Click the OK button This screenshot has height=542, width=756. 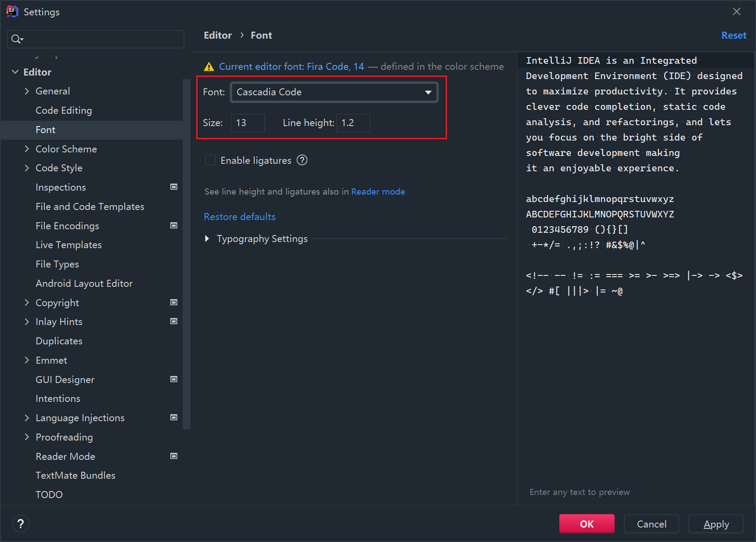click(x=587, y=524)
